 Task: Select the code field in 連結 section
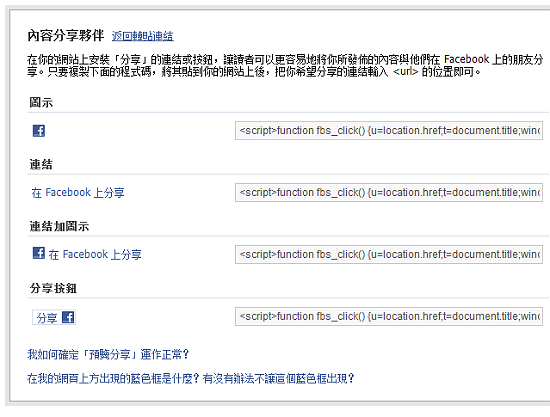tap(389, 193)
